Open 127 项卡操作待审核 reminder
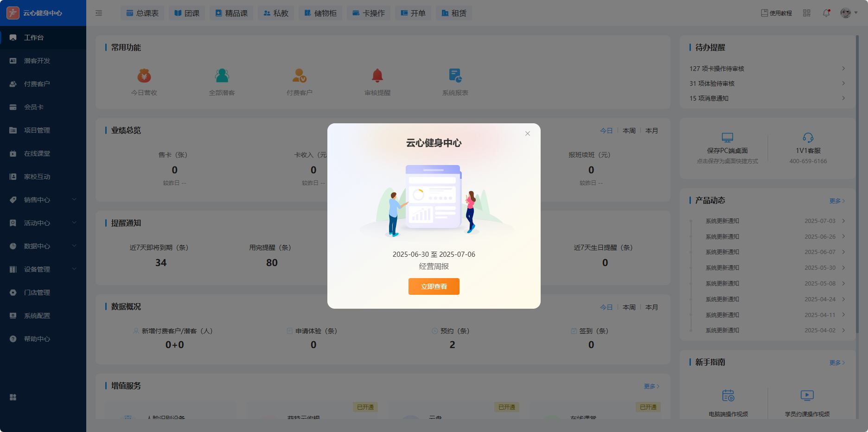The height and width of the screenshot is (432, 868). point(767,69)
